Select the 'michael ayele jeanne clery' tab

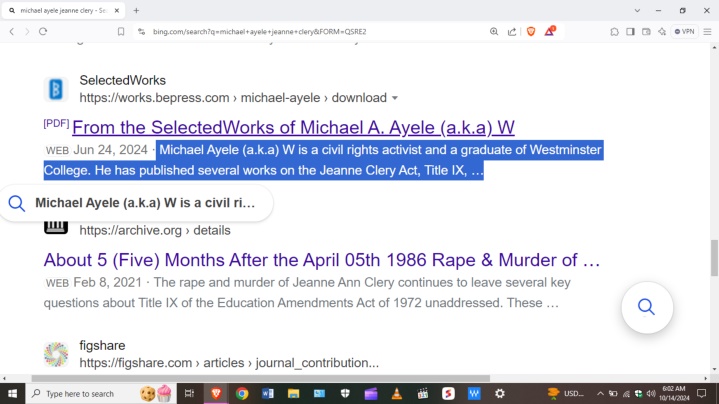(63, 10)
